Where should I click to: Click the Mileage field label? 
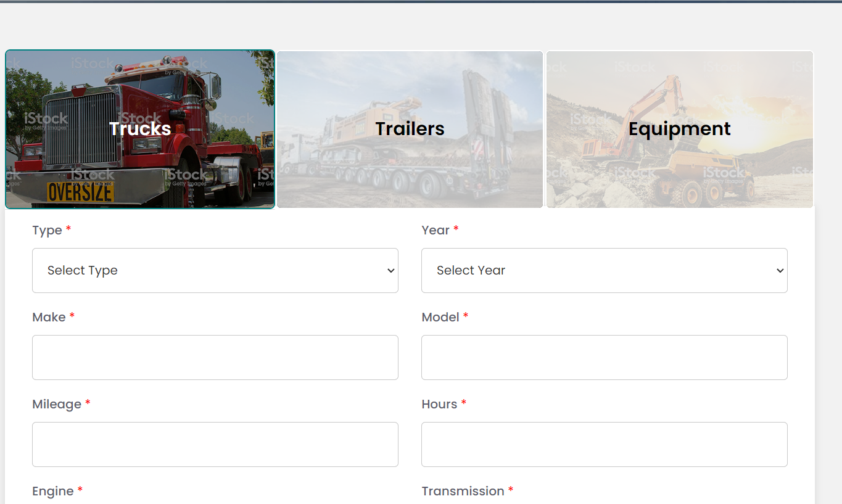tap(57, 404)
